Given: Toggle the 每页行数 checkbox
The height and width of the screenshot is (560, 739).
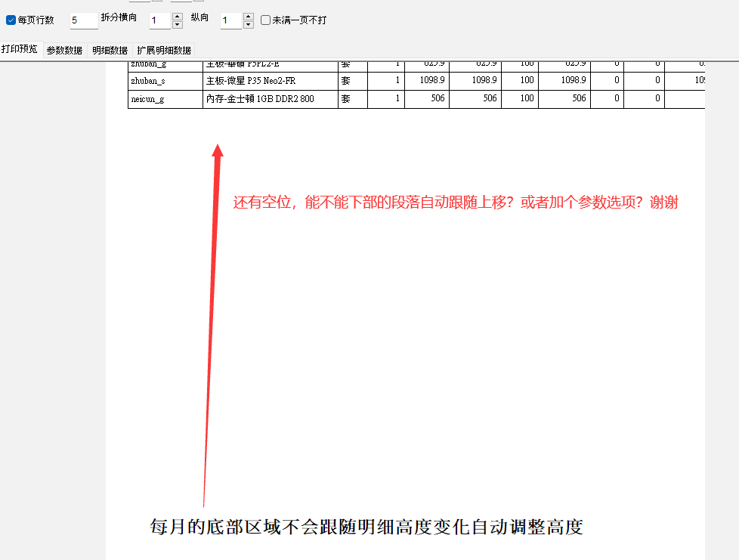Looking at the screenshot, I should click(x=11, y=20).
